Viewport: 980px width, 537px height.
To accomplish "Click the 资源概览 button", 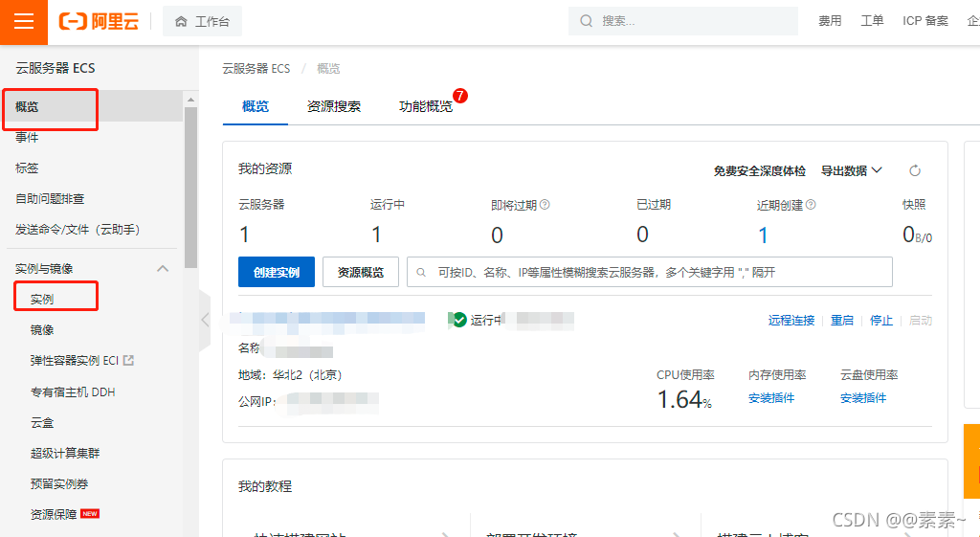I will (x=361, y=272).
